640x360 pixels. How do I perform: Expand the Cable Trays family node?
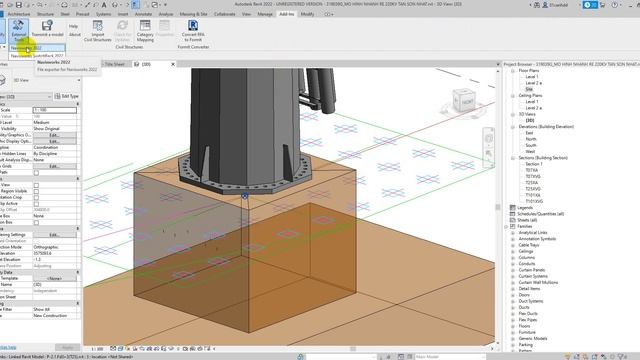tap(513, 245)
